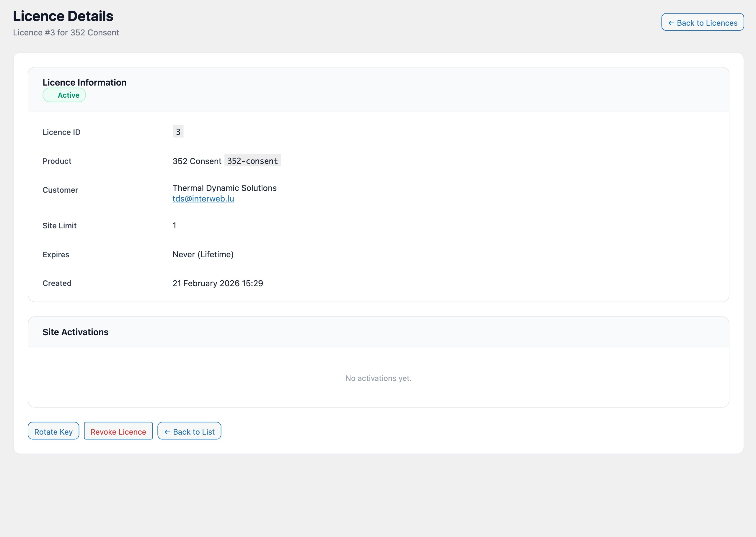Click the created date 21 February 2026 15:29

(218, 283)
